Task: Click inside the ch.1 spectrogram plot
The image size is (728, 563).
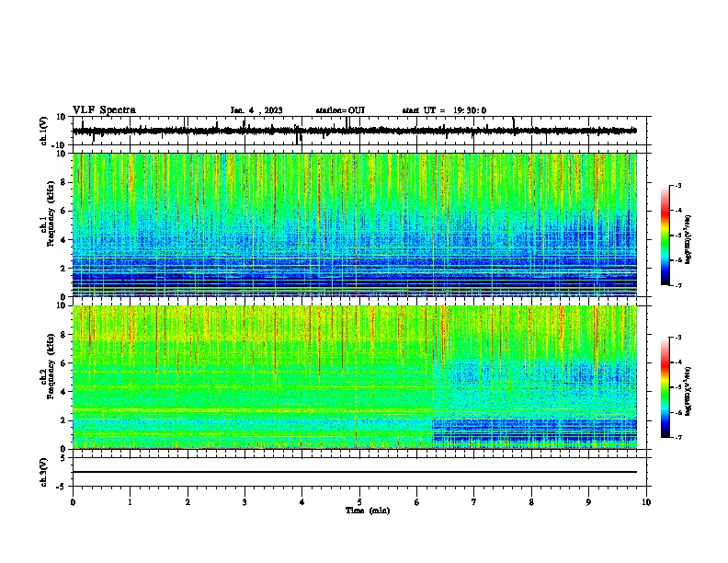Action: [x=355, y=224]
